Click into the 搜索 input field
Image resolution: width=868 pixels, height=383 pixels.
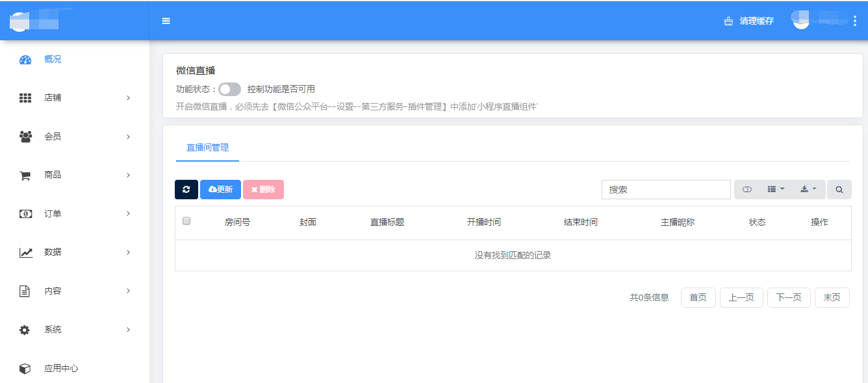tap(666, 190)
